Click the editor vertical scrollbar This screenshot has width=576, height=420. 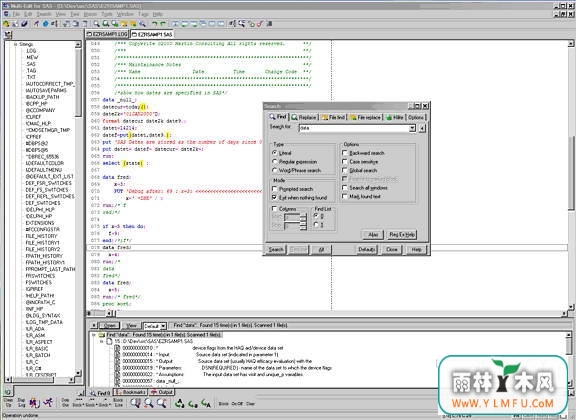[571, 175]
